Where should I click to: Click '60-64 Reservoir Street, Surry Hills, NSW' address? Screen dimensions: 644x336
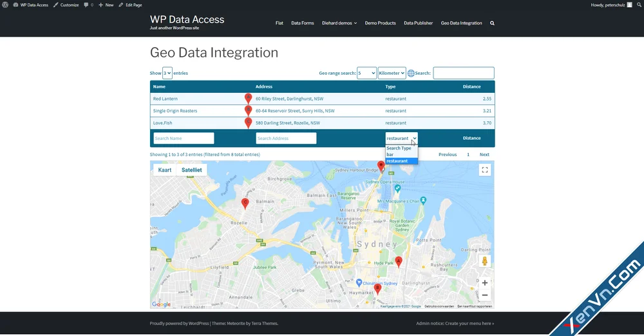pos(295,111)
